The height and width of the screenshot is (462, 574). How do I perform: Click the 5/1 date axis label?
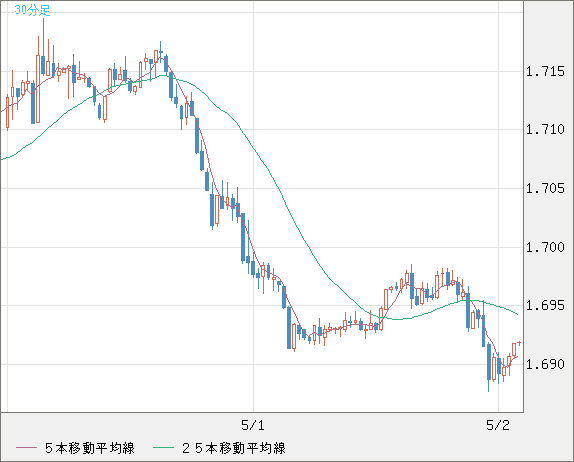pyautogui.click(x=253, y=425)
